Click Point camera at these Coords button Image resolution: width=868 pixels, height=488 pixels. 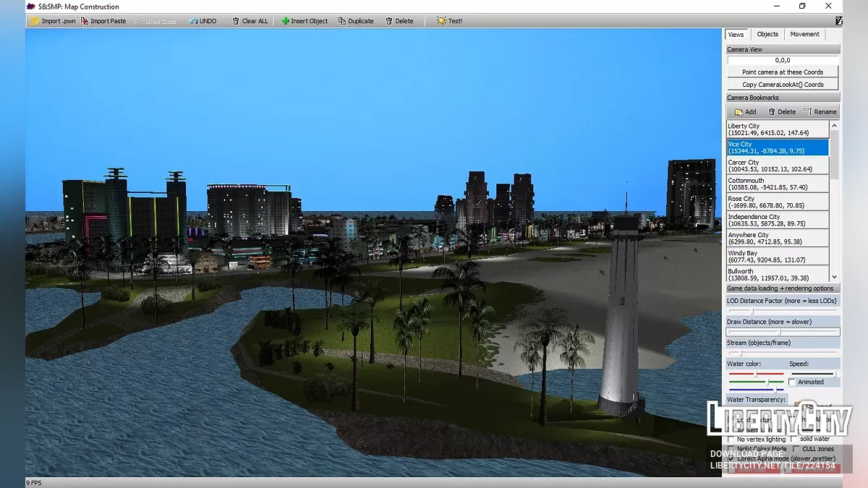(783, 72)
